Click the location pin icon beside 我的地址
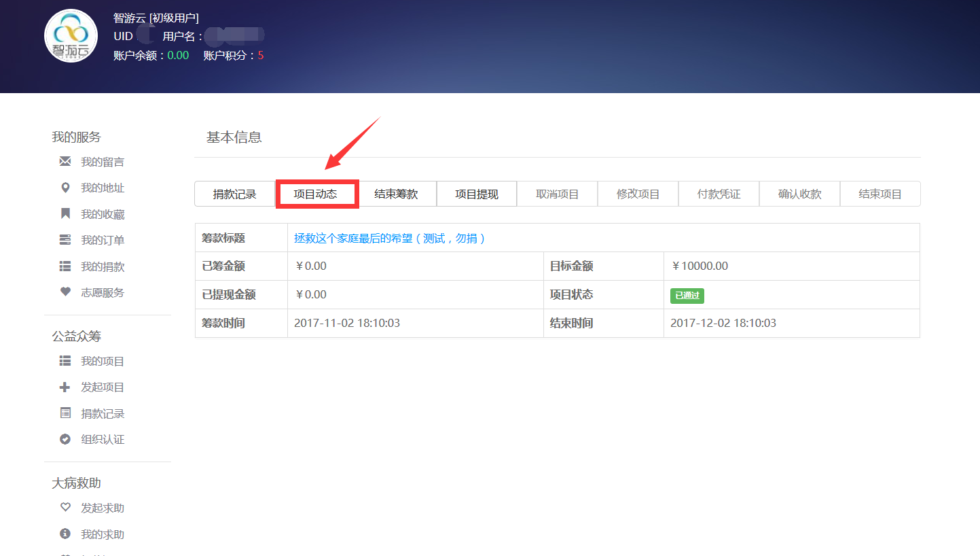Screen dimensions: 980x556 tap(65, 188)
